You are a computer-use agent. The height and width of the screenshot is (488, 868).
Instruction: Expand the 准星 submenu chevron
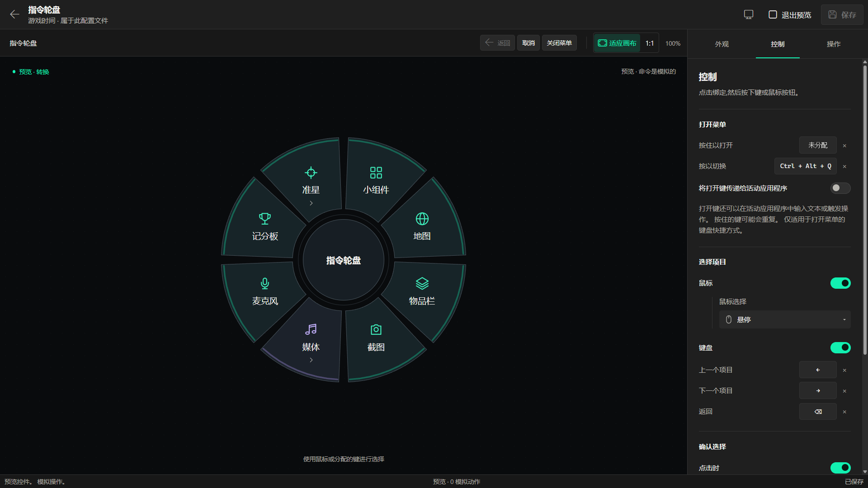[x=311, y=203]
